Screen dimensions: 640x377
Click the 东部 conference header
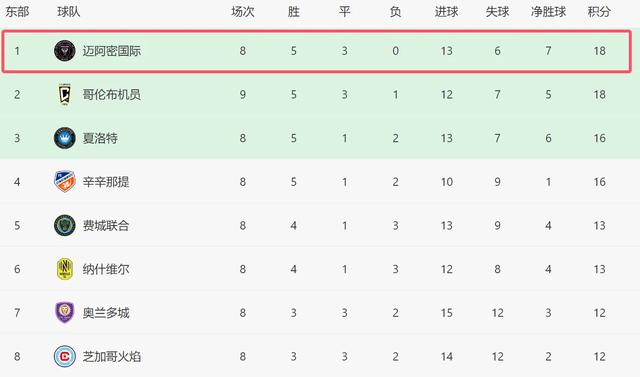coord(17,12)
